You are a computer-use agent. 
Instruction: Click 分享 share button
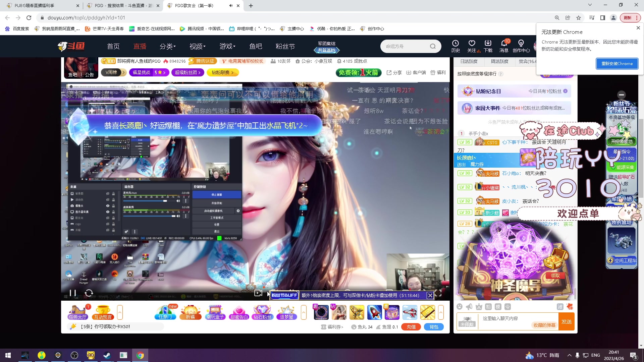pyautogui.click(x=394, y=72)
